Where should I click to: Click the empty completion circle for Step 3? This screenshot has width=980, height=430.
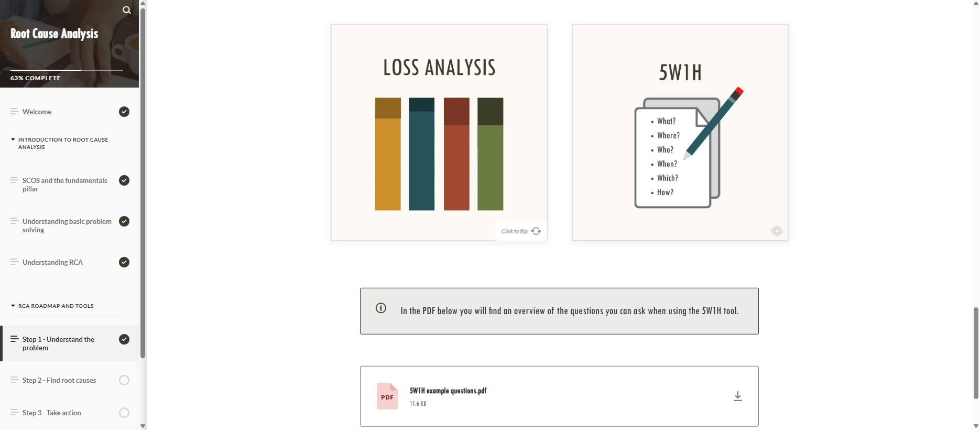[x=124, y=413]
